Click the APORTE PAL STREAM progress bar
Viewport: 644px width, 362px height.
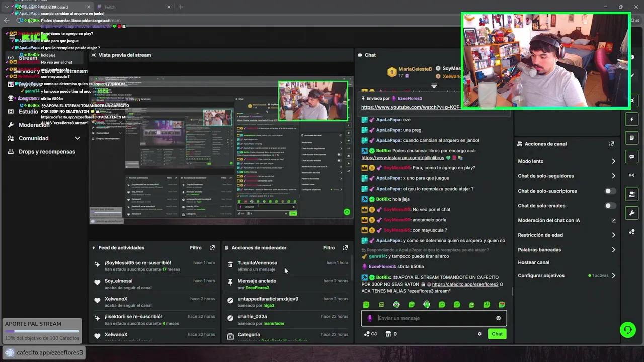pos(42,331)
